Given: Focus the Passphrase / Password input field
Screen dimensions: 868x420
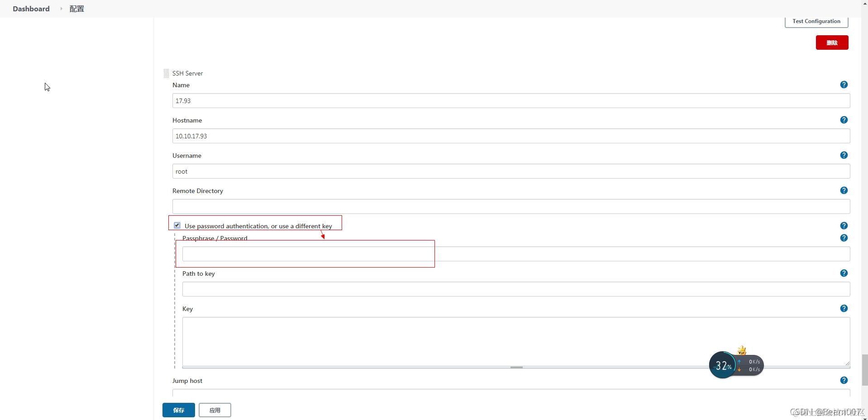Looking at the screenshot, I should point(516,254).
